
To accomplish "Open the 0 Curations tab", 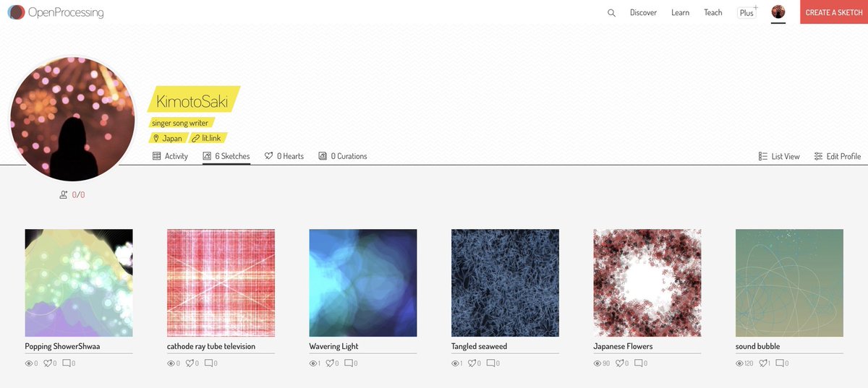I will (x=343, y=156).
